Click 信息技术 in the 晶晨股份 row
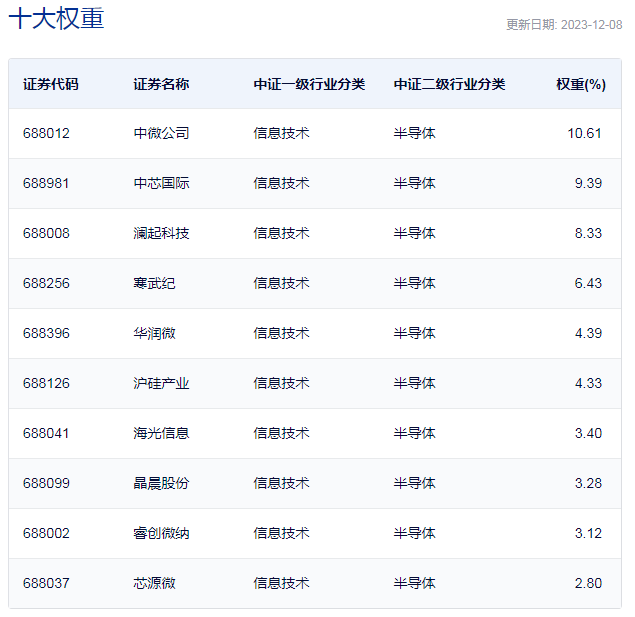This screenshot has height=617, width=635. coord(281,483)
